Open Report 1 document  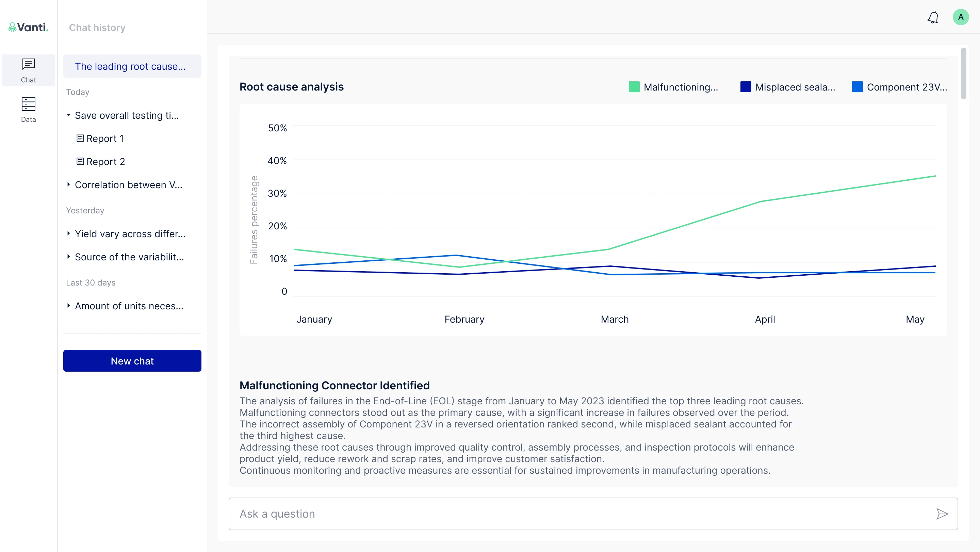coord(100,139)
